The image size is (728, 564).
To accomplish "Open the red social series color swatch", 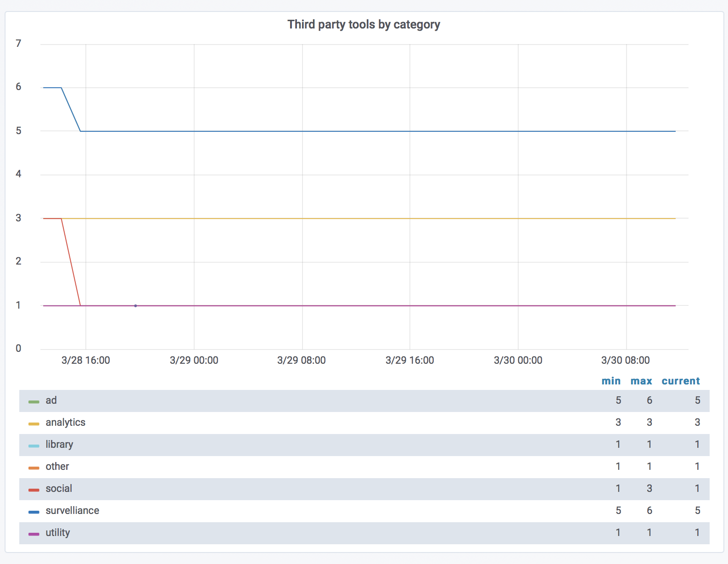I will [34, 490].
